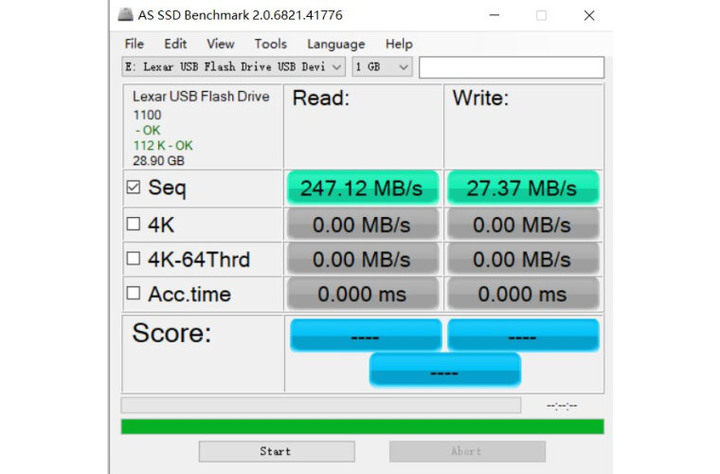
Task: Enable the 4K-64Thrd test checkbox
Action: pyautogui.click(x=133, y=258)
